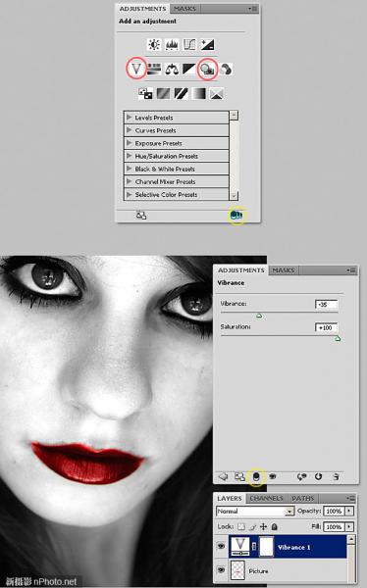The image size is (367, 588).
Task: Add a Curves adjustment from the icon grid
Action: (x=189, y=45)
